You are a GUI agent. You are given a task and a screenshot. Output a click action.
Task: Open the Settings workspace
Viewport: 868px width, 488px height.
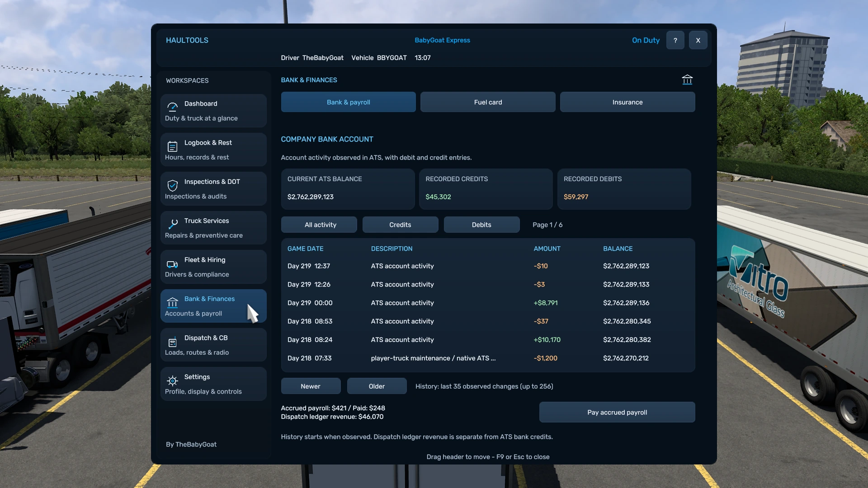pos(213,384)
